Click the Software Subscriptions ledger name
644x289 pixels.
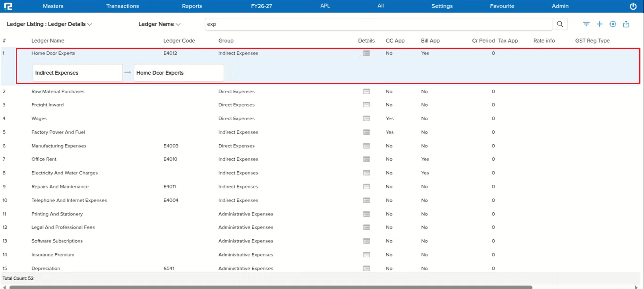[57, 241]
